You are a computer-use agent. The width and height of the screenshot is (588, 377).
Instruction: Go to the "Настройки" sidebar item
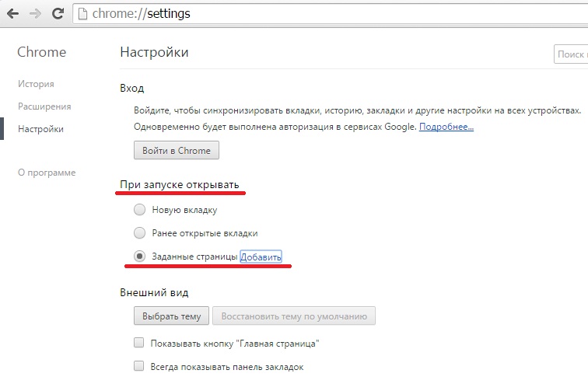(40, 129)
